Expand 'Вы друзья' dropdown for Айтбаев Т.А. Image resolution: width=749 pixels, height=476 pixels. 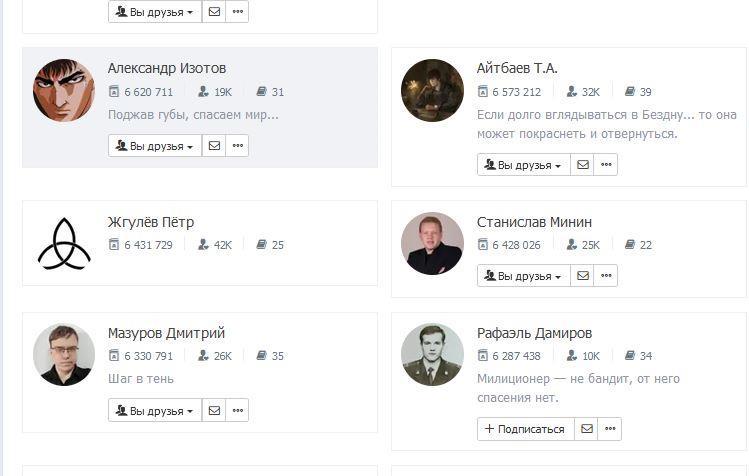pyautogui.click(x=524, y=165)
